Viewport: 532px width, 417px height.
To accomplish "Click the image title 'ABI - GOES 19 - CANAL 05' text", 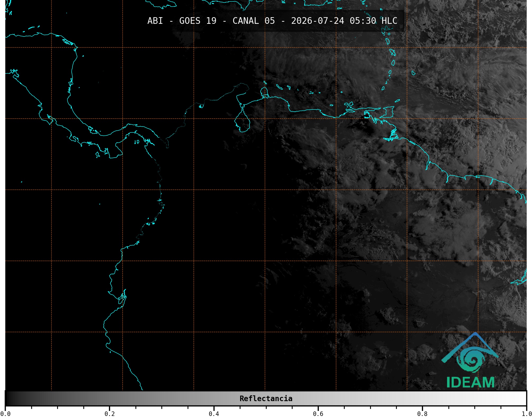I will coord(211,21).
